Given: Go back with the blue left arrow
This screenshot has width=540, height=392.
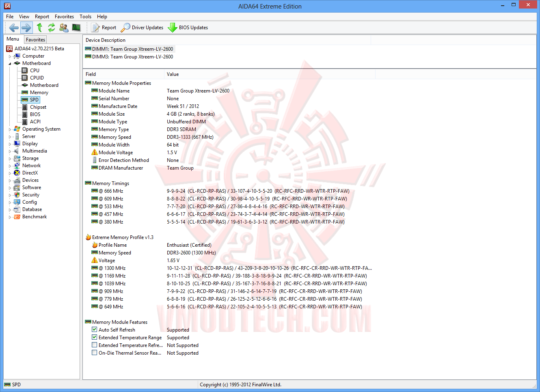Looking at the screenshot, I should (14, 28).
